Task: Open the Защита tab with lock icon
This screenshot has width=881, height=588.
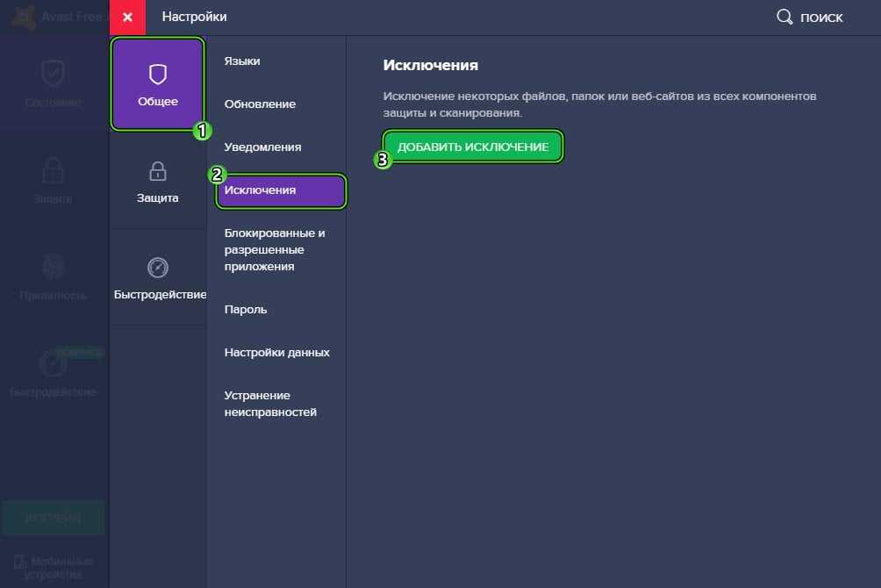Action: (x=157, y=182)
